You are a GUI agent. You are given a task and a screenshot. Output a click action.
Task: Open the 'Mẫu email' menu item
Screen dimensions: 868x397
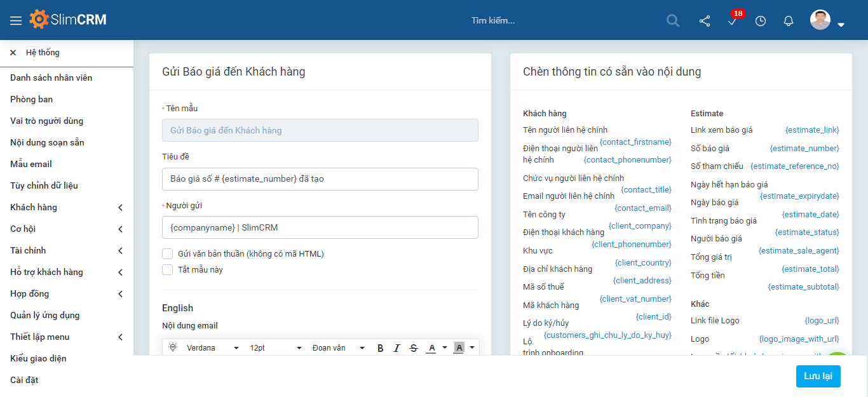click(30, 164)
